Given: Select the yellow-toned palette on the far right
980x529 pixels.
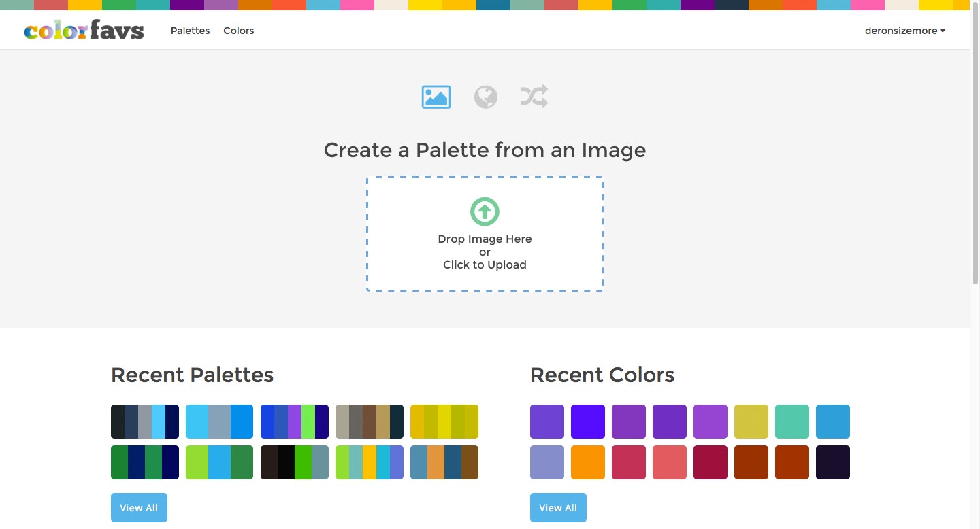Looking at the screenshot, I should click(444, 421).
